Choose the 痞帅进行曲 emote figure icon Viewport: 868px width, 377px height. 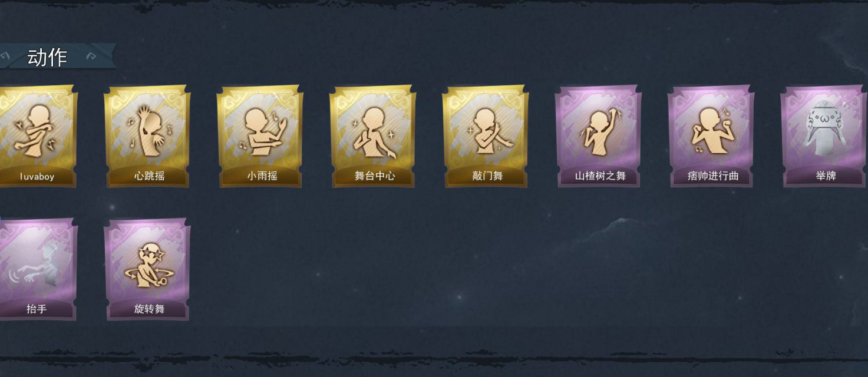click(x=711, y=131)
